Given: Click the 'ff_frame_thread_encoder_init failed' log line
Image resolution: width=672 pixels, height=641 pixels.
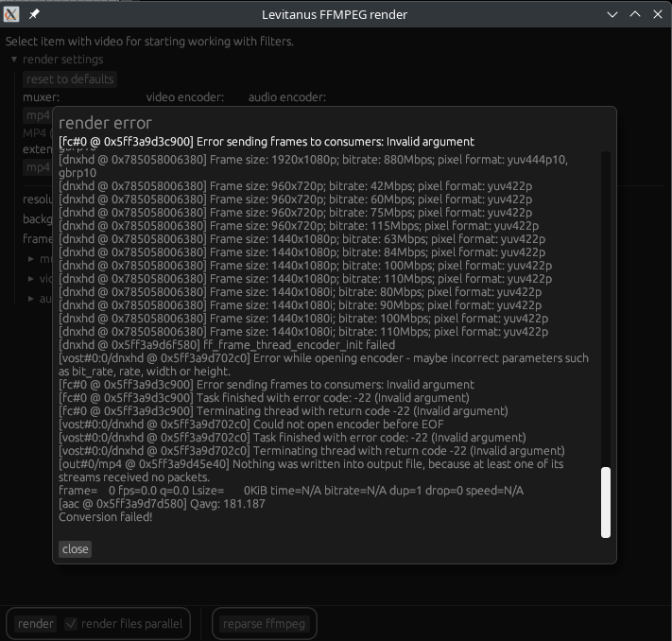Looking at the screenshot, I should coord(227,345).
